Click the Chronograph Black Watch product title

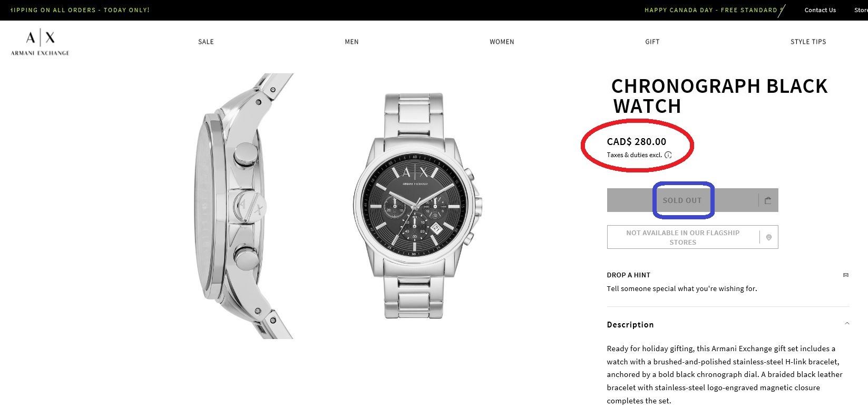(x=719, y=96)
